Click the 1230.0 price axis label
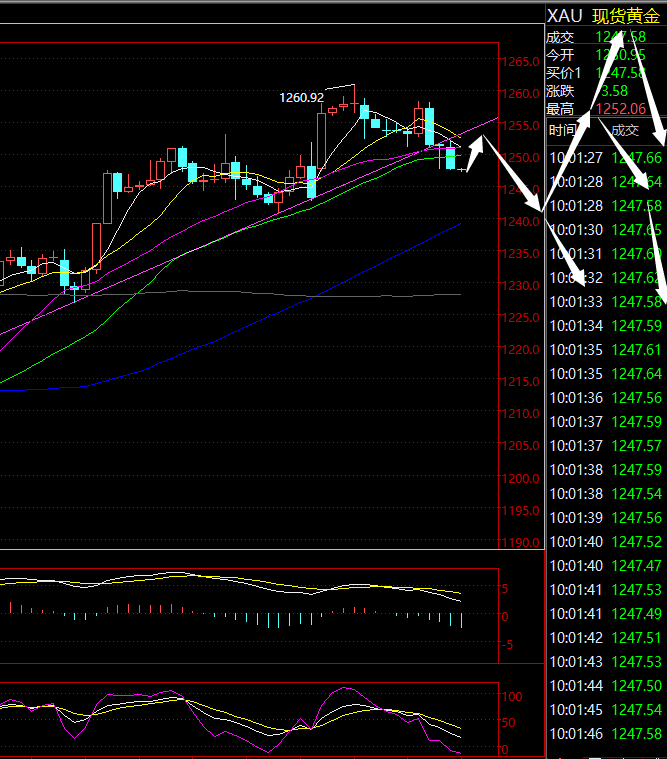 tap(520, 286)
